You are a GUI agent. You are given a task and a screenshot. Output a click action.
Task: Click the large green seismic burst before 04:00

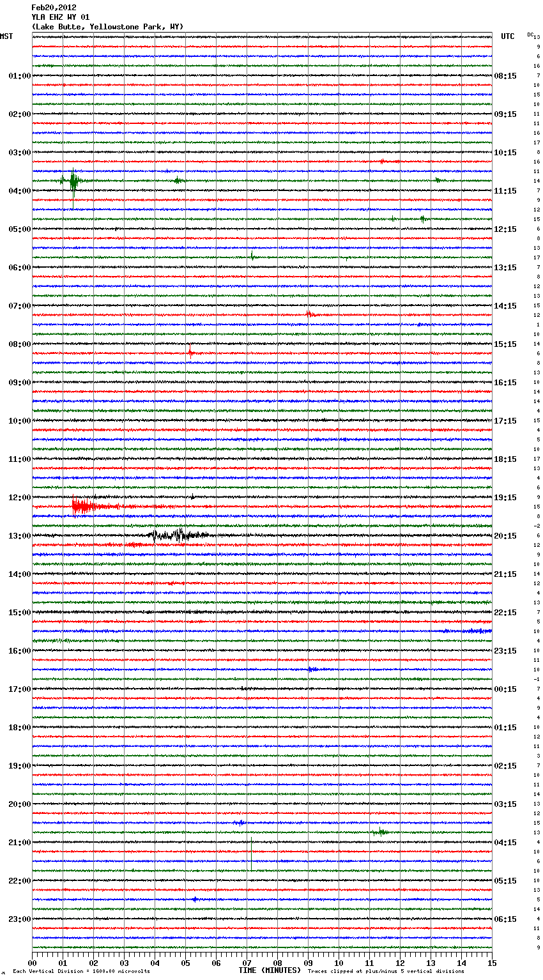click(x=73, y=183)
